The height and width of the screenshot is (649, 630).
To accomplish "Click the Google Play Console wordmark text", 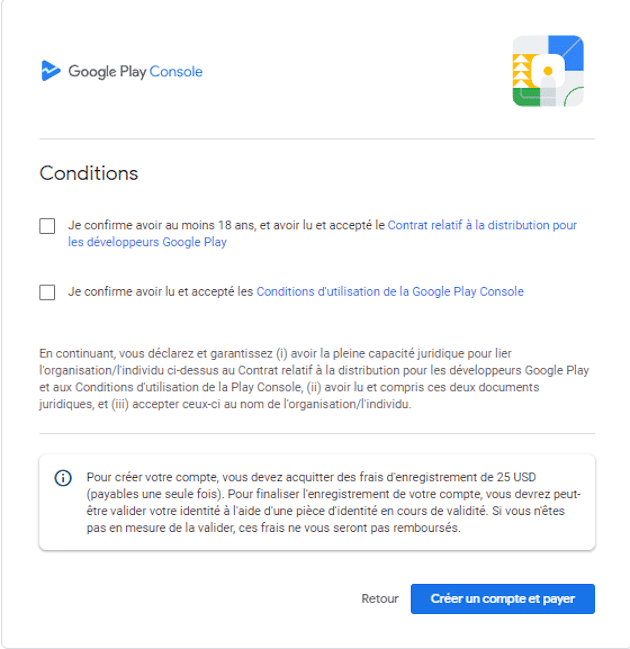I will pyautogui.click(x=135, y=72).
